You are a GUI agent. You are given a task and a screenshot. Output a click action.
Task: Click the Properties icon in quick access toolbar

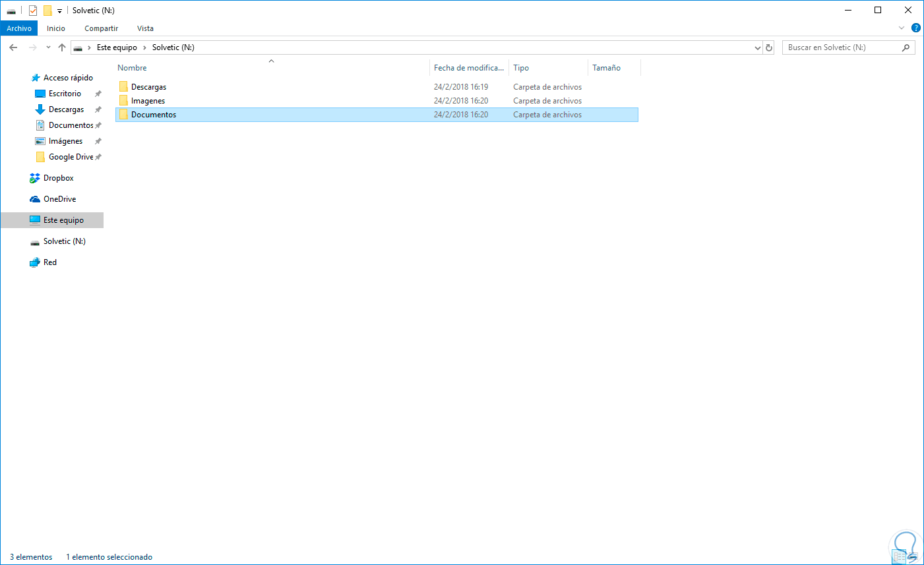click(x=33, y=11)
